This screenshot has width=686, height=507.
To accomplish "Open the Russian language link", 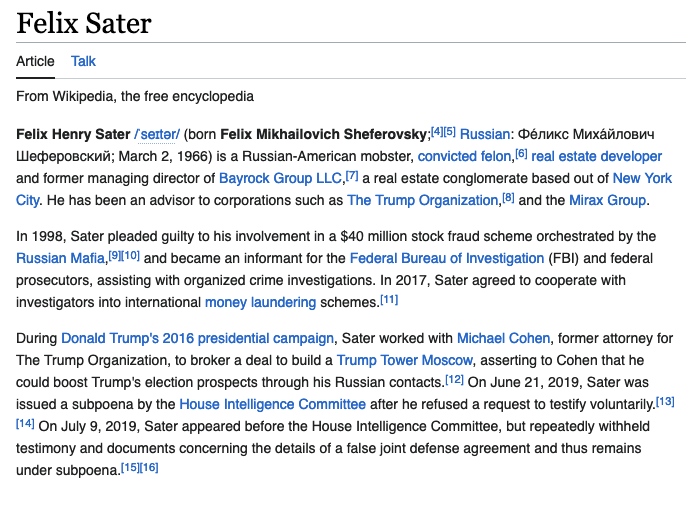I will 485,134.
